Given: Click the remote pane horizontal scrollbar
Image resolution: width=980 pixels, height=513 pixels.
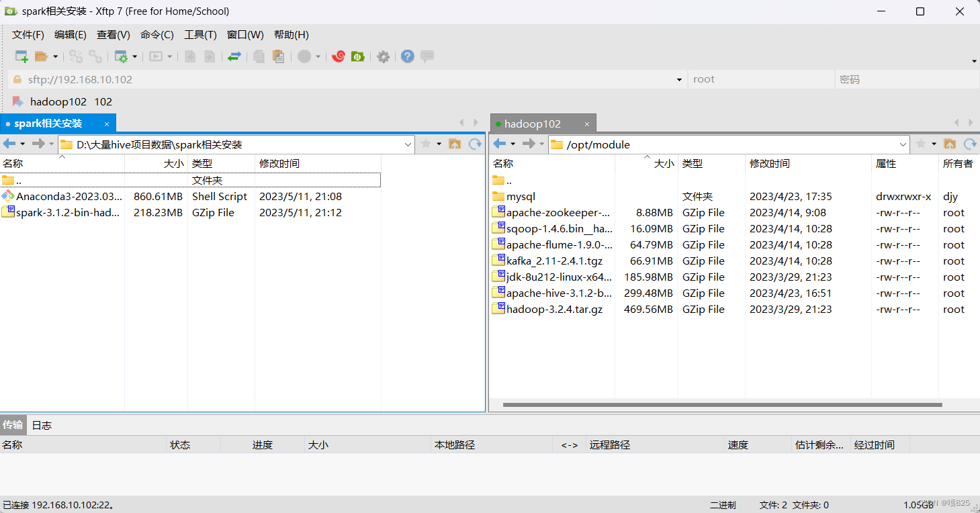Looking at the screenshot, I should 722,405.
